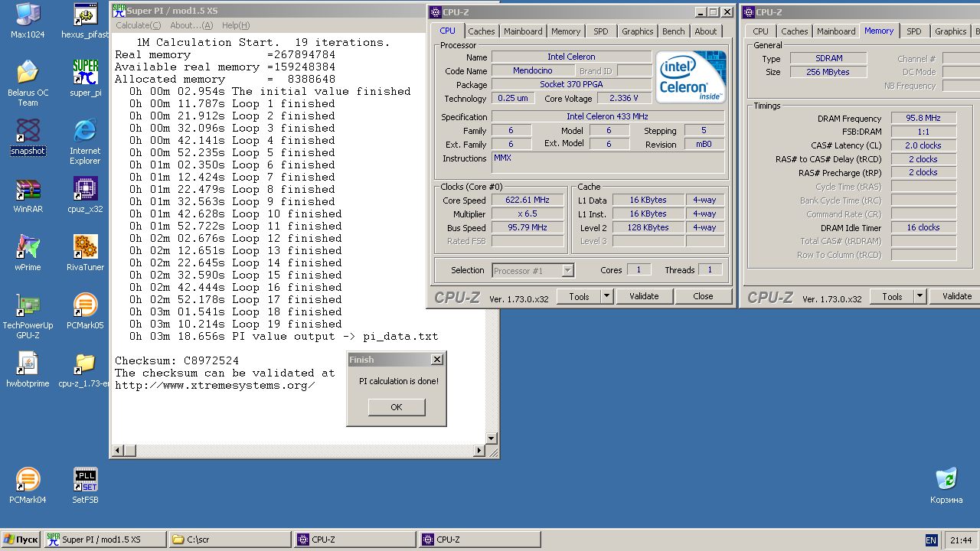The height and width of the screenshot is (551, 980).
Task: Click the Super PI title bar icon
Action: click(x=119, y=11)
